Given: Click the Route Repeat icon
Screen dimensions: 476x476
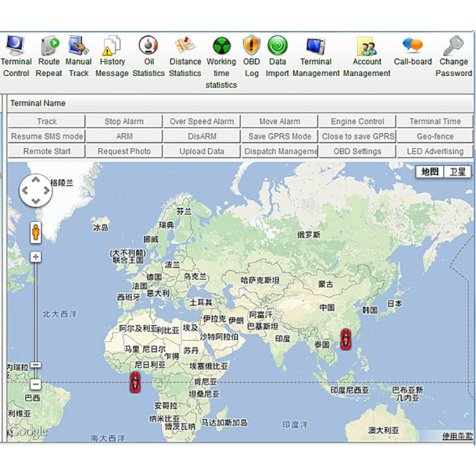Looking at the screenshot, I should (x=49, y=46).
